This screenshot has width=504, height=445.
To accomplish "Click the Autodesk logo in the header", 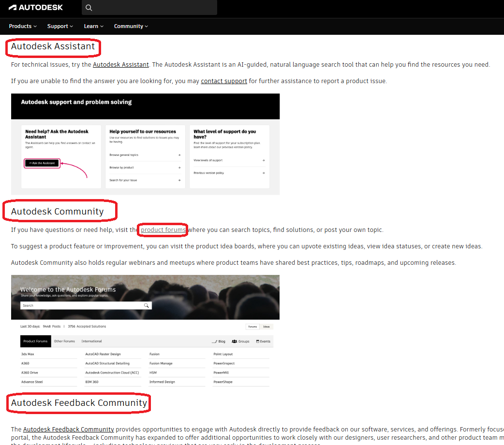I will click(x=36, y=7).
